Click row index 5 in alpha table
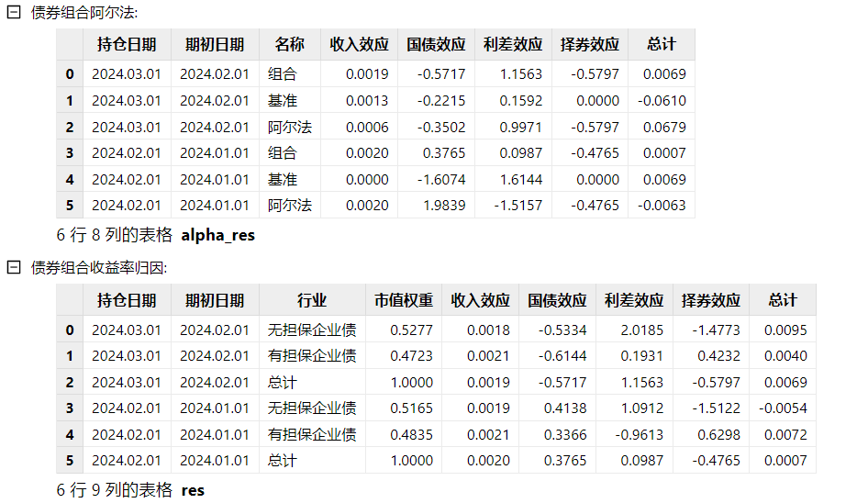Viewport: 868px width, 503px height. click(70, 206)
